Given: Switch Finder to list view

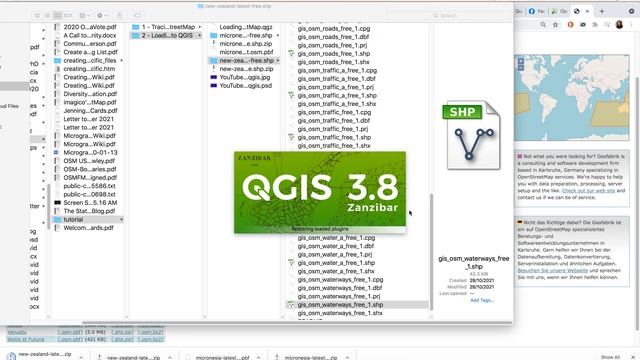Looking at the screenshot, I should pyautogui.click(x=47, y=16).
